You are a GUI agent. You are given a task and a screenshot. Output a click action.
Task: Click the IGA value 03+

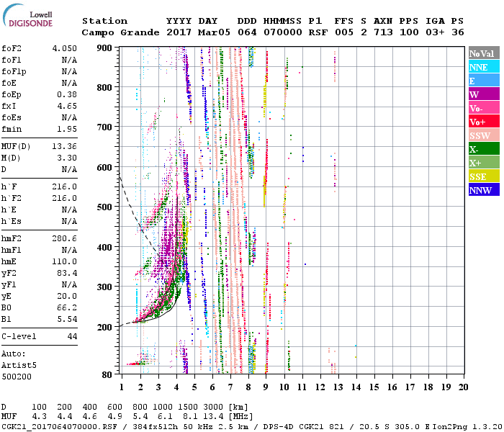(x=435, y=32)
